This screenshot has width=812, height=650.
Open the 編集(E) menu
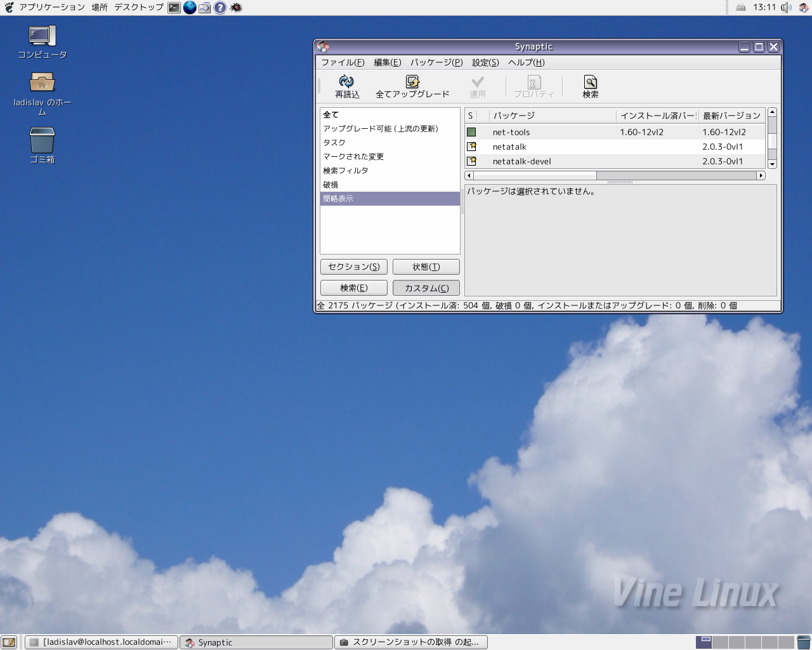tap(388, 62)
